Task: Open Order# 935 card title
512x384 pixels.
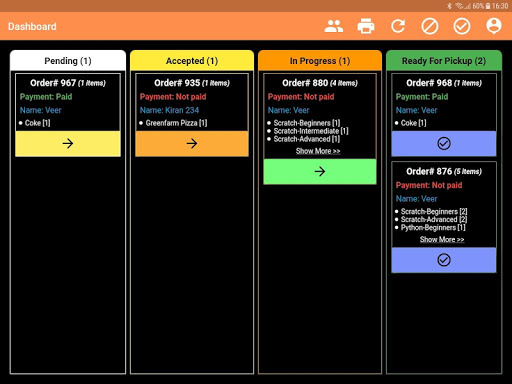Action: tap(192, 83)
